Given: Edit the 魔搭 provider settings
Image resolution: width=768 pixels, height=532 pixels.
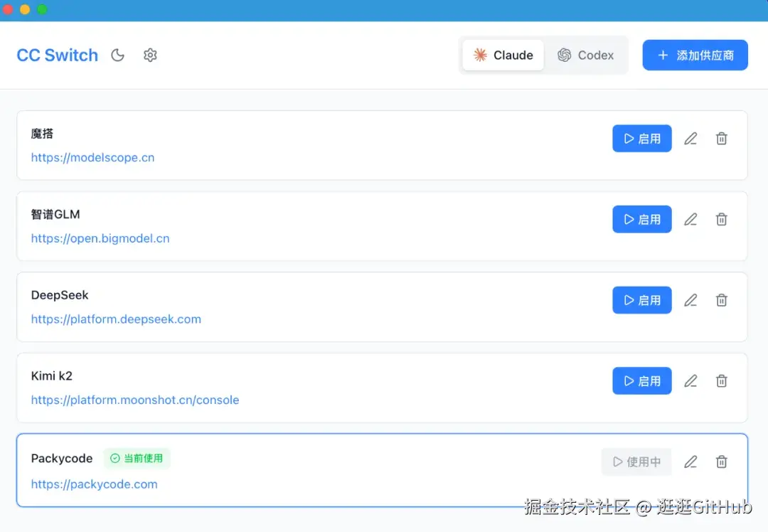Looking at the screenshot, I should (x=690, y=138).
